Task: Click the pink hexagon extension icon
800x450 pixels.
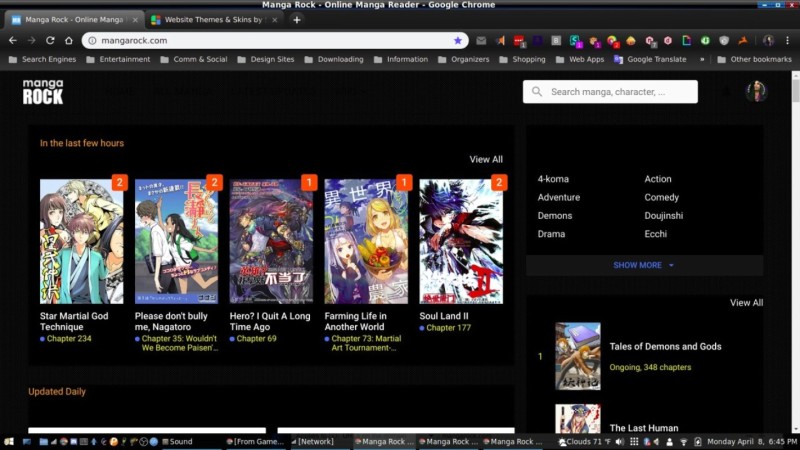Action: [668, 41]
